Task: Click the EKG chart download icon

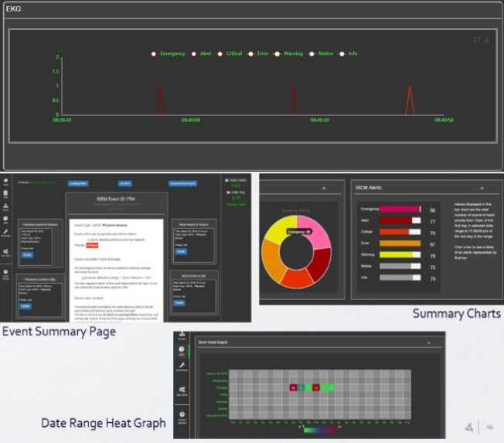Action: [x=487, y=40]
